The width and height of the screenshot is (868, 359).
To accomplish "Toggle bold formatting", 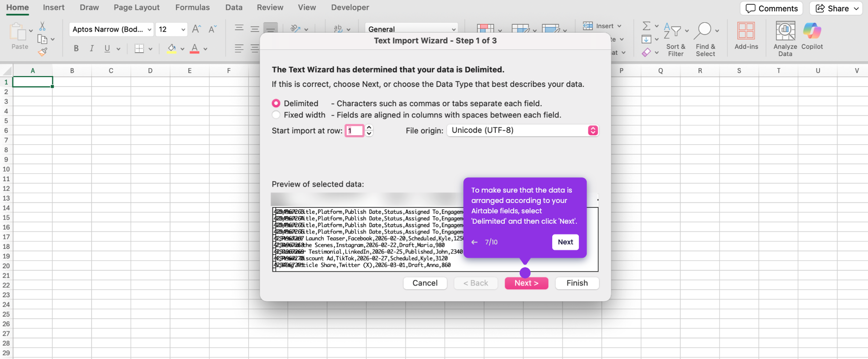I will [x=76, y=48].
